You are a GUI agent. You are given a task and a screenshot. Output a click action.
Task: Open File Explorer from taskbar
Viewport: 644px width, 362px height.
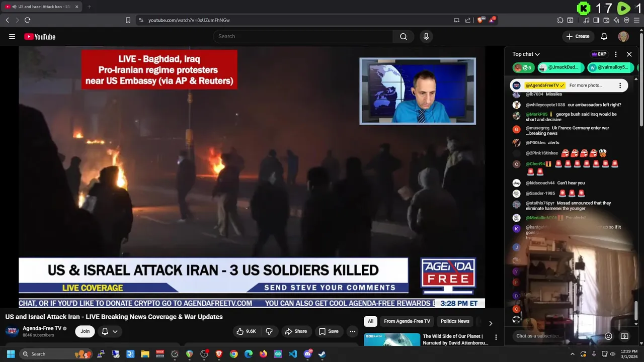tap(145, 354)
